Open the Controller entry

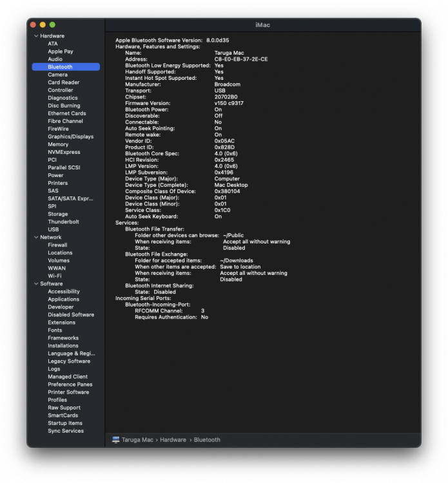coord(61,90)
